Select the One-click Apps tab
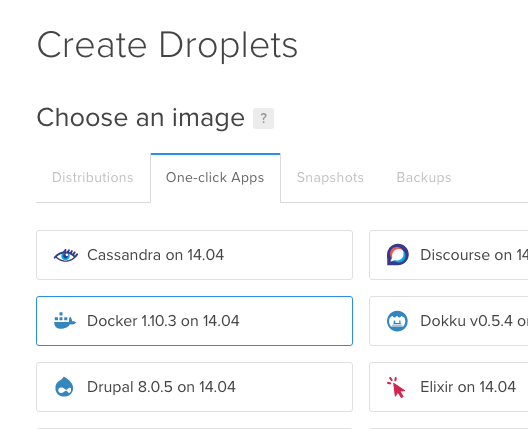Viewport: 528px width, 429px height. (215, 177)
